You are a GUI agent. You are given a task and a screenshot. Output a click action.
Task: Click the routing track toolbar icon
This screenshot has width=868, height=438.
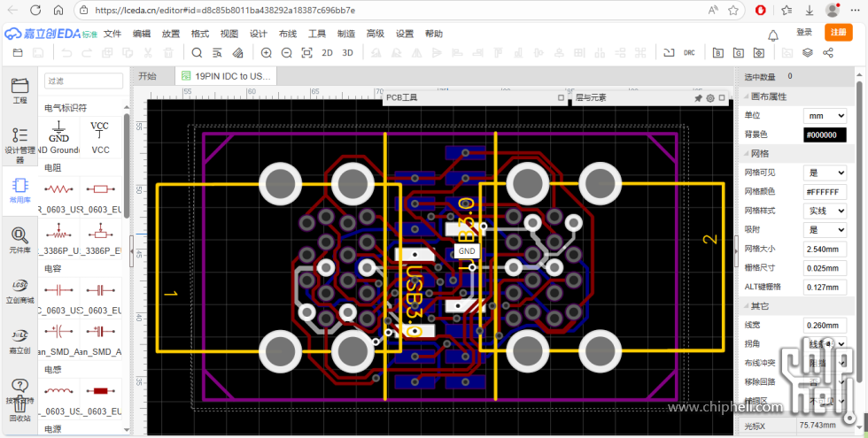[x=670, y=53]
